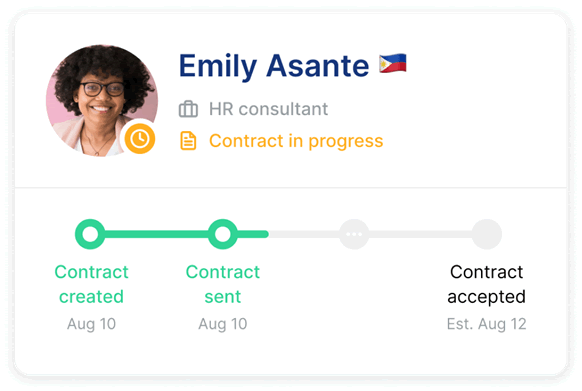Click the Contract sent timeline circle
This screenshot has height=391, width=582.
[222, 234]
